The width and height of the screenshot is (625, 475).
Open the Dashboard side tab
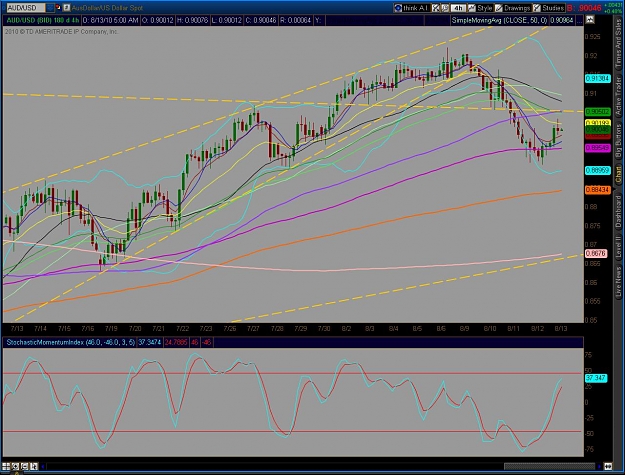(x=619, y=212)
